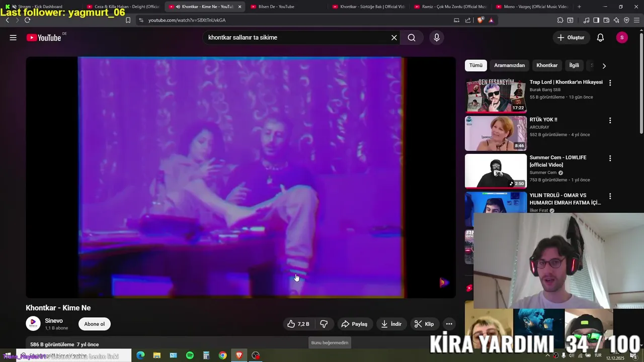The height and width of the screenshot is (362, 644).
Task: Click the İndir download button
Action: point(391,324)
